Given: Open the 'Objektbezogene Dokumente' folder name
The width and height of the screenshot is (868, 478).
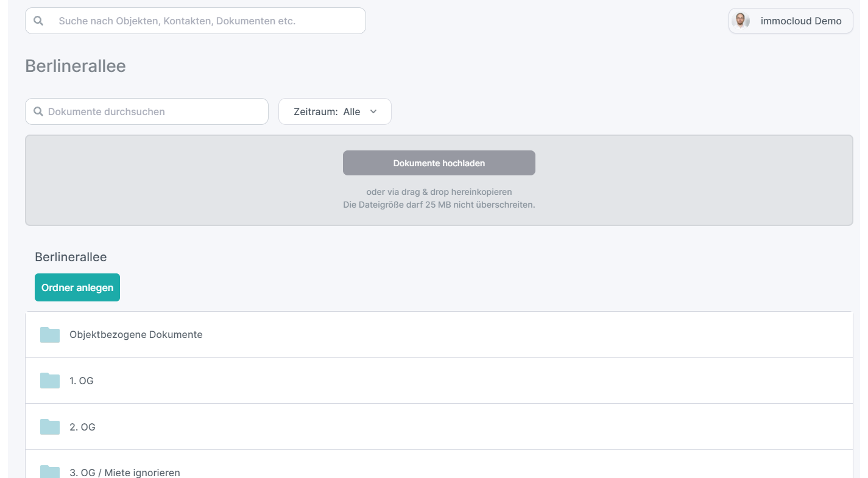Looking at the screenshot, I should click(x=136, y=334).
